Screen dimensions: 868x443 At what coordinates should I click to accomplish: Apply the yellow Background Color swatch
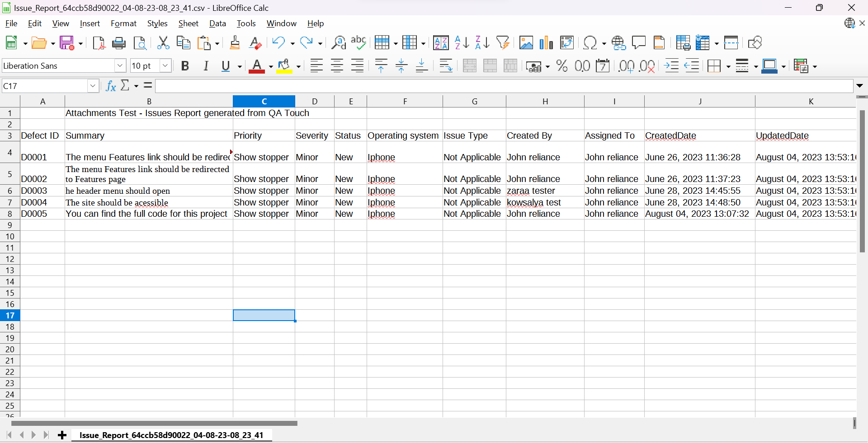click(x=284, y=66)
